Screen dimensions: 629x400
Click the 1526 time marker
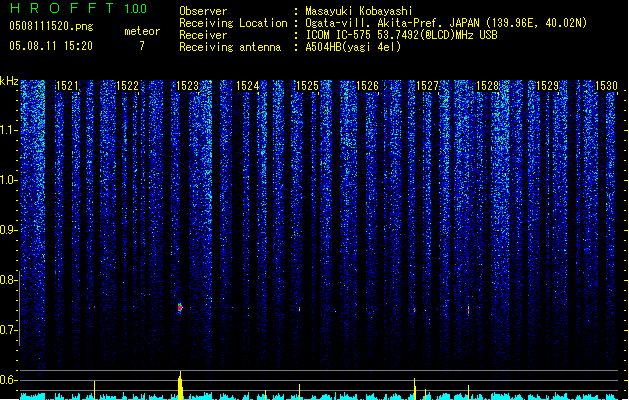(367, 86)
